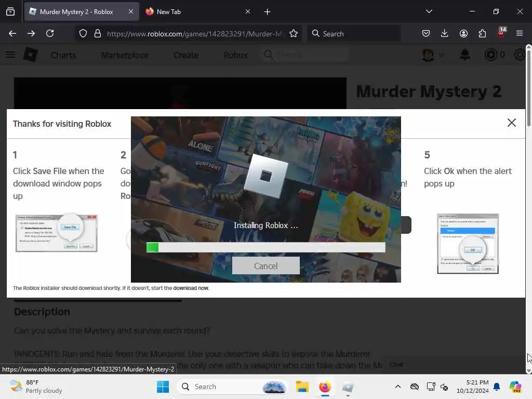Open Roblox notifications bell
Viewport: 532px width, 399px height.
click(x=465, y=55)
